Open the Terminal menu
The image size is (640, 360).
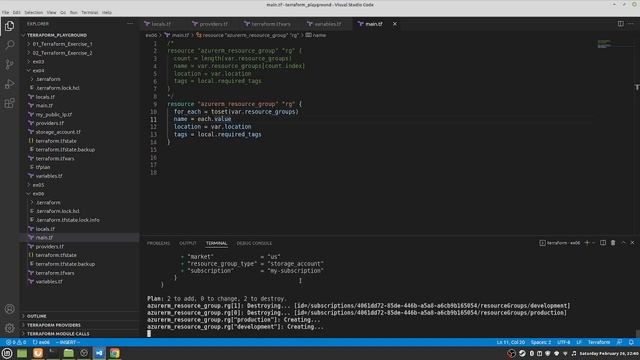(89, 13)
